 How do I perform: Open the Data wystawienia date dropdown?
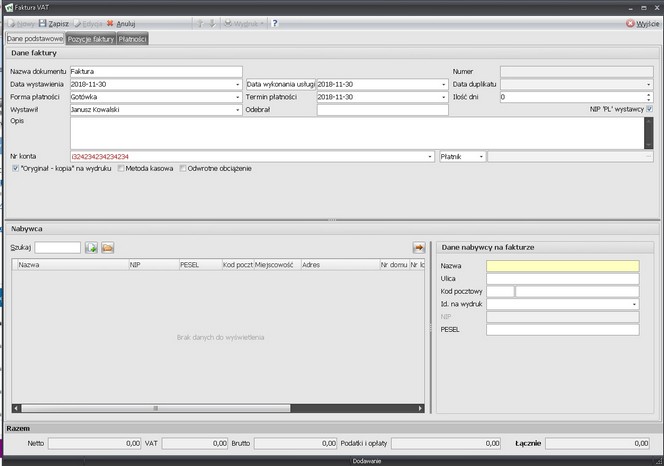[238, 85]
